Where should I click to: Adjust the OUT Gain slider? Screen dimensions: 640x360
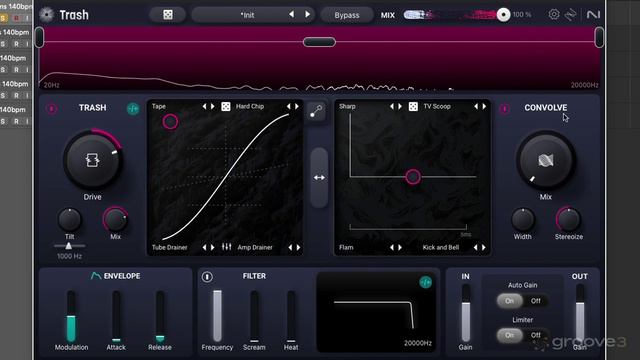pos(580,313)
